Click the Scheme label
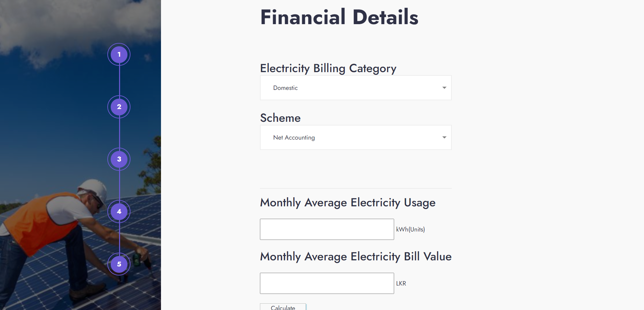 point(280,118)
